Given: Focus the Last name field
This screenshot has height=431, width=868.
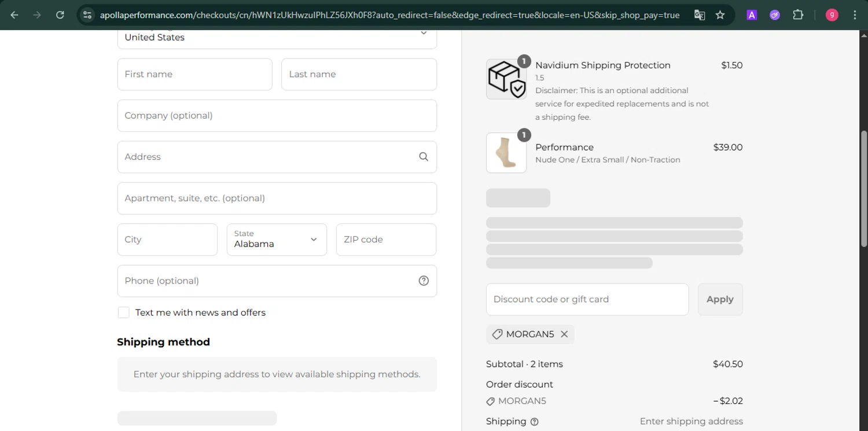Looking at the screenshot, I should click(x=359, y=74).
